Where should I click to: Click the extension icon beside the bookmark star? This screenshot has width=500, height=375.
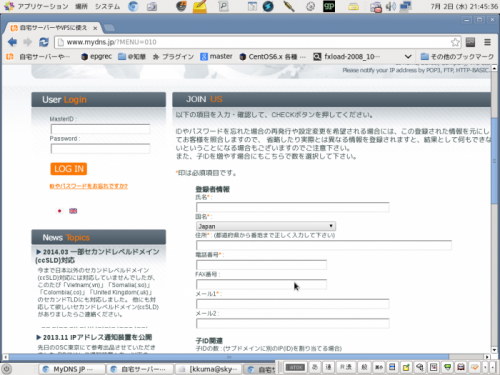[470, 42]
